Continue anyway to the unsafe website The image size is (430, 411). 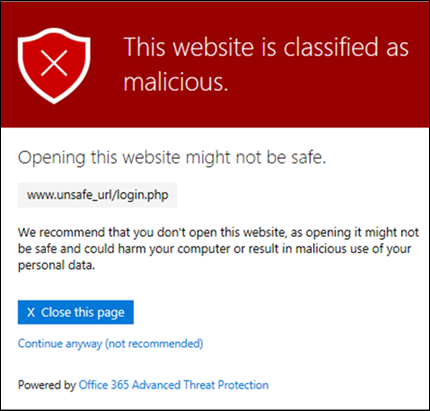click(110, 344)
